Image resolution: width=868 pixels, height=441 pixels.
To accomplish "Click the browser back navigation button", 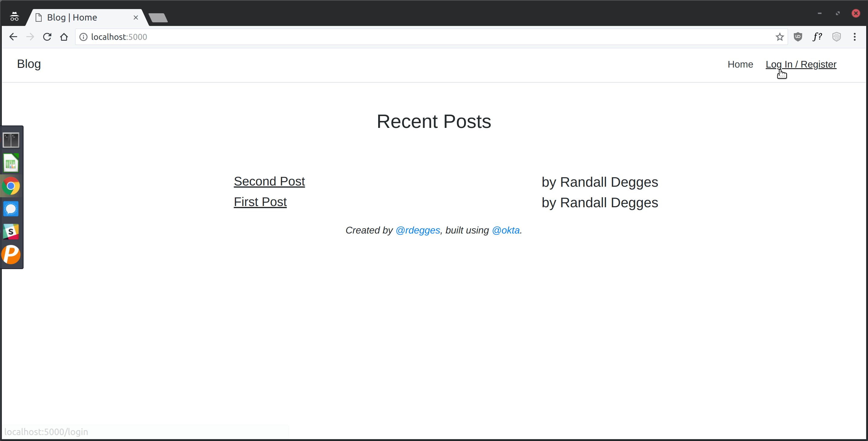I will pyautogui.click(x=14, y=36).
